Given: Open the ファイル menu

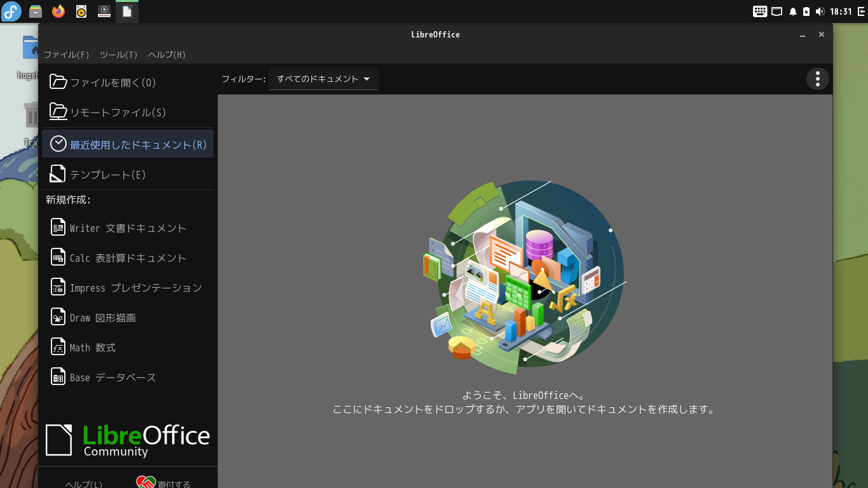Looking at the screenshot, I should tap(68, 55).
